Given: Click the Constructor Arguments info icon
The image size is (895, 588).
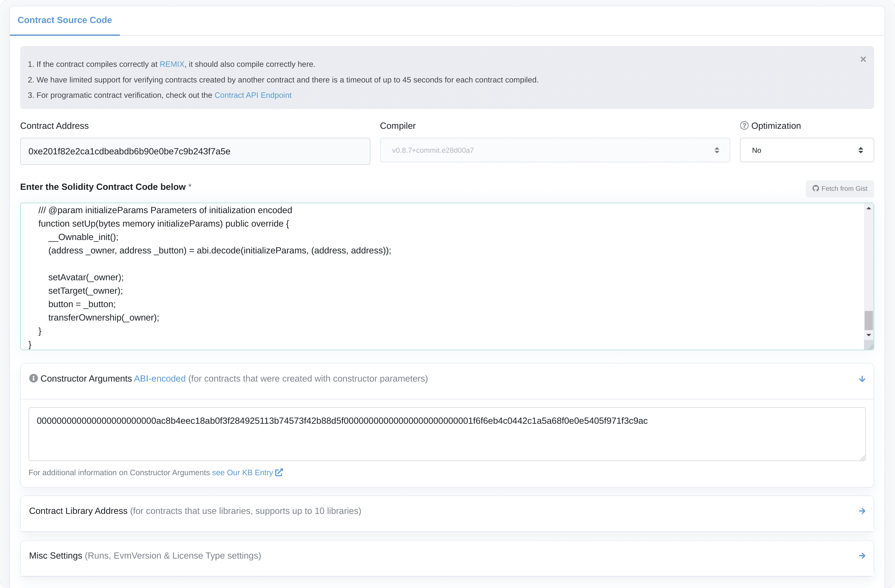Looking at the screenshot, I should pyautogui.click(x=34, y=378).
